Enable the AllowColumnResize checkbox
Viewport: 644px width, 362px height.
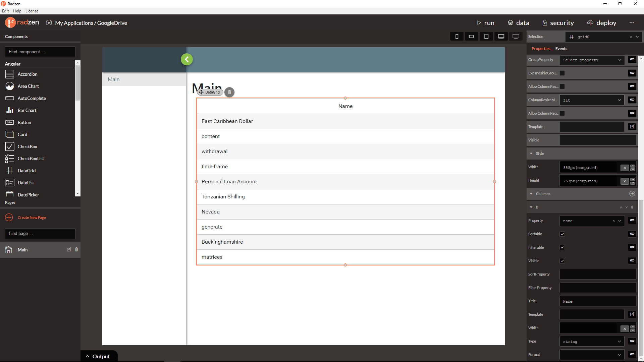pos(562,86)
